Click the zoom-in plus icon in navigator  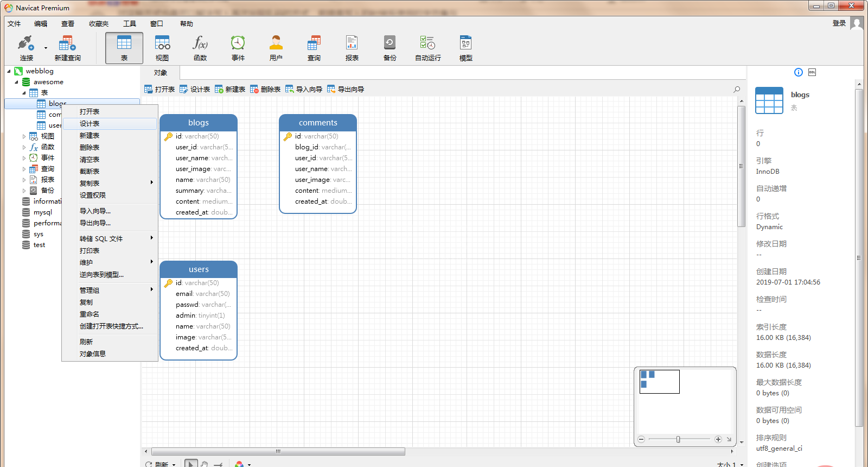718,439
